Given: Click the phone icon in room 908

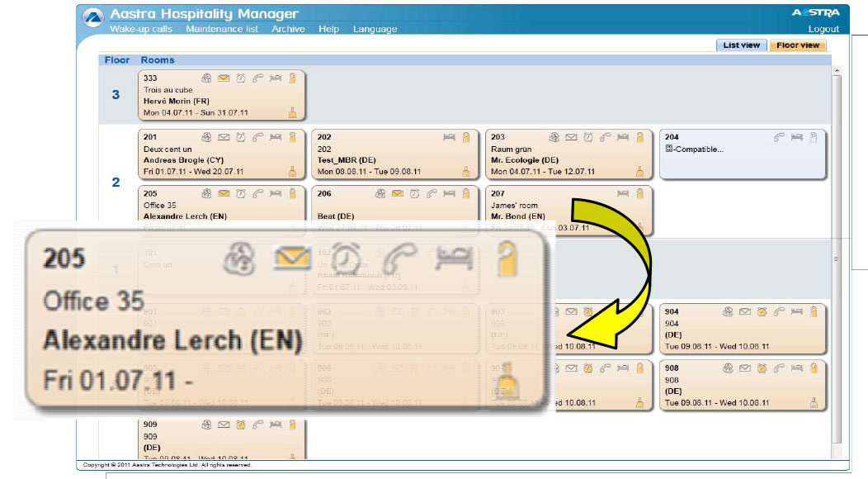Looking at the screenshot, I should click(780, 368).
